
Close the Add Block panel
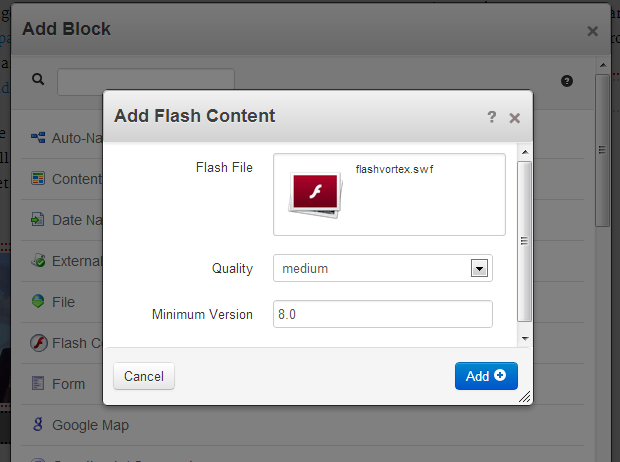coord(592,31)
